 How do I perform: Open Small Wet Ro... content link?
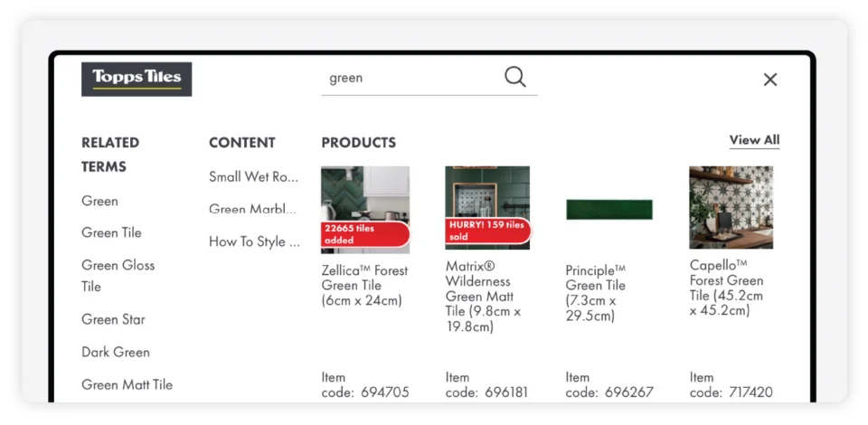[x=254, y=176]
